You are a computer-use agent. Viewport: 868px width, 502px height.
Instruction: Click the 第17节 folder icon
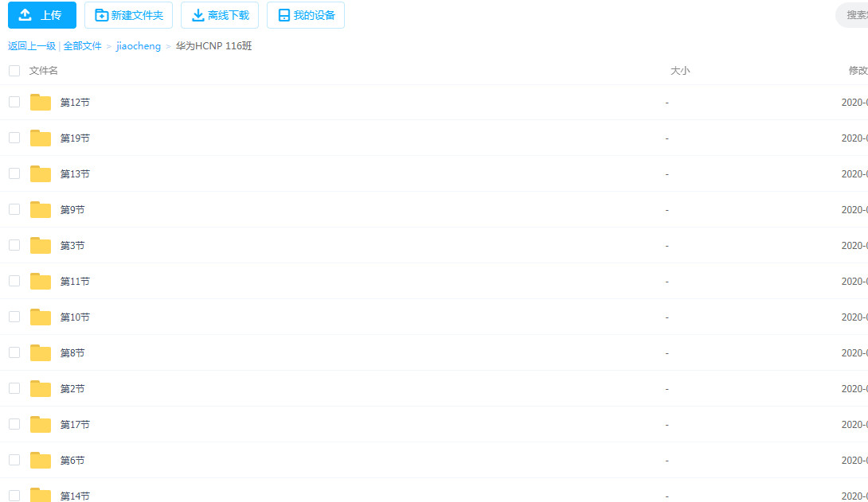click(x=41, y=425)
